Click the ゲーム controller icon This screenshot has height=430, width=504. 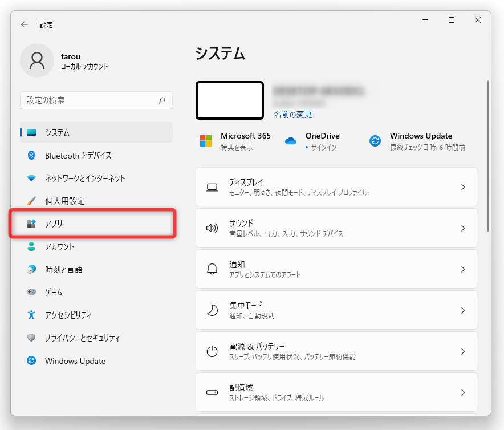tap(31, 292)
